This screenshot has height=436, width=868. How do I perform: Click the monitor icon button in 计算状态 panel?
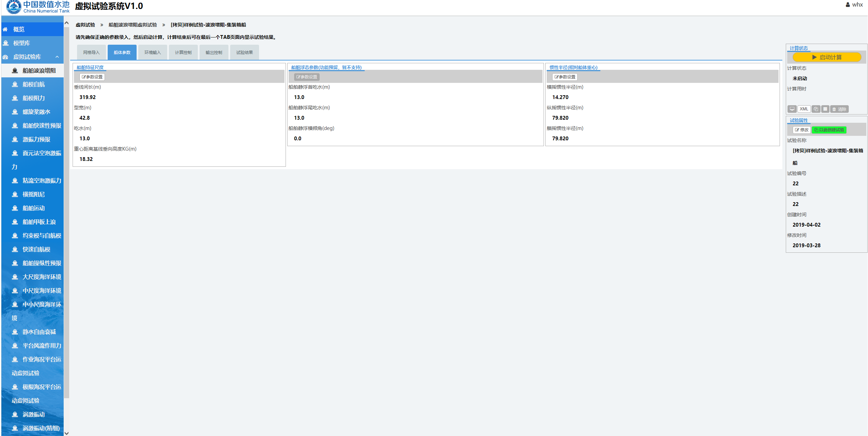pyautogui.click(x=792, y=109)
